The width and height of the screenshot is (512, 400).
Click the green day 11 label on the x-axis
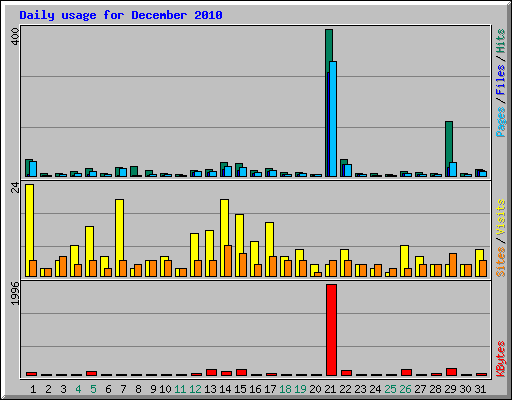coord(180,389)
